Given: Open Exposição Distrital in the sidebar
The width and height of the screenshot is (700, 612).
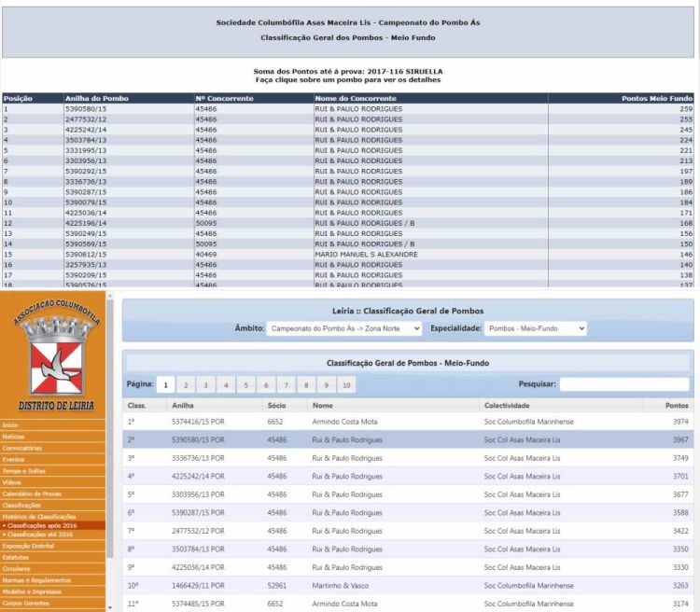Looking at the screenshot, I should (x=52, y=546).
